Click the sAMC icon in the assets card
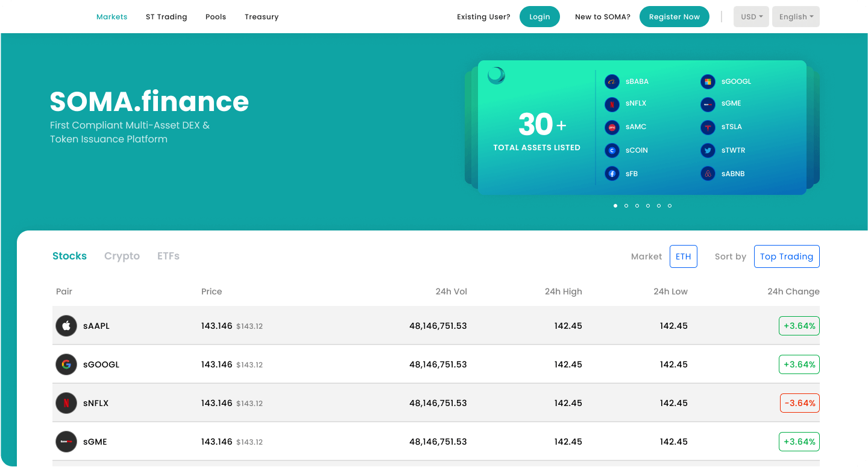The height and width of the screenshot is (467, 868). (612, 127)
